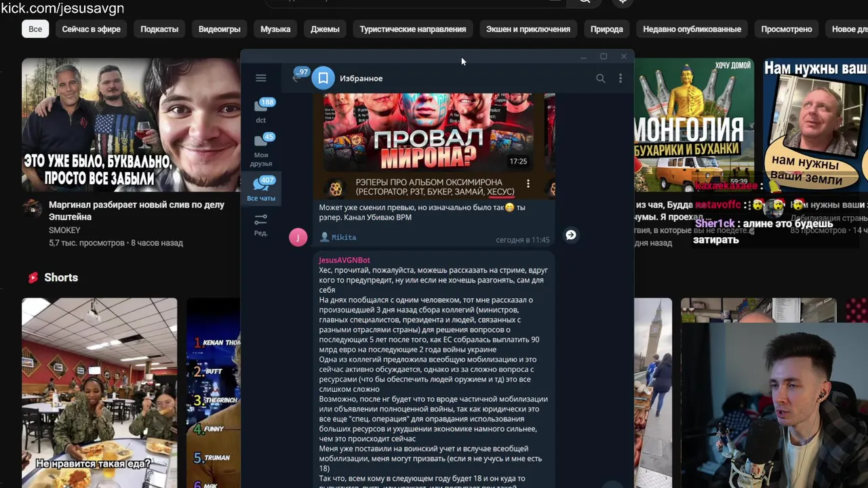Open the Маргинал разбирает новый слив video title
Screen dimensions: 868x488
click(x=136, y=211)
